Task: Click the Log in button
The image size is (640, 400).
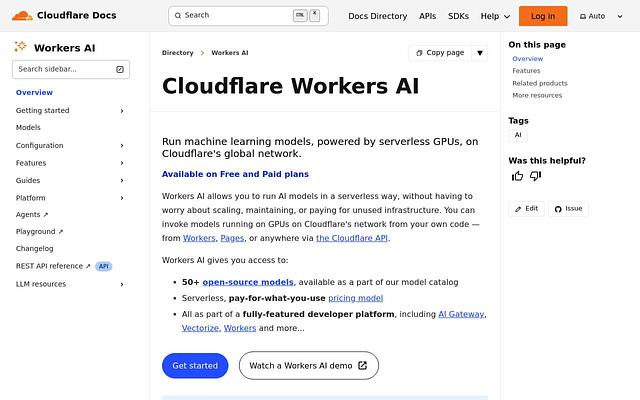Action: tap(543, 16)
